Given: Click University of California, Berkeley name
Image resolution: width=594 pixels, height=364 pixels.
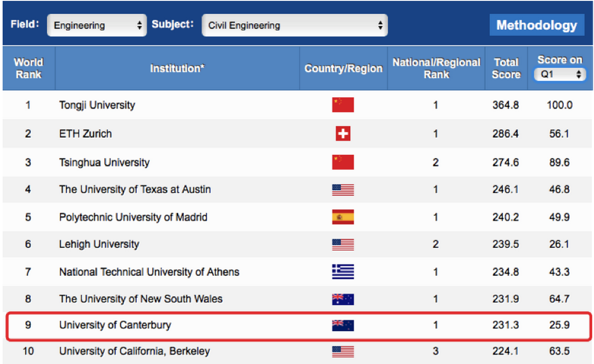Looking at the screenshot, I should (134, 351).
